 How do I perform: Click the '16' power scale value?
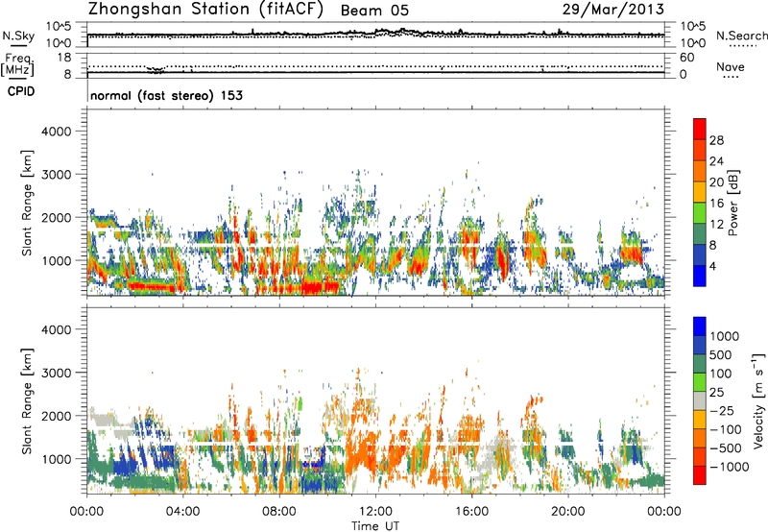(716, 204)
